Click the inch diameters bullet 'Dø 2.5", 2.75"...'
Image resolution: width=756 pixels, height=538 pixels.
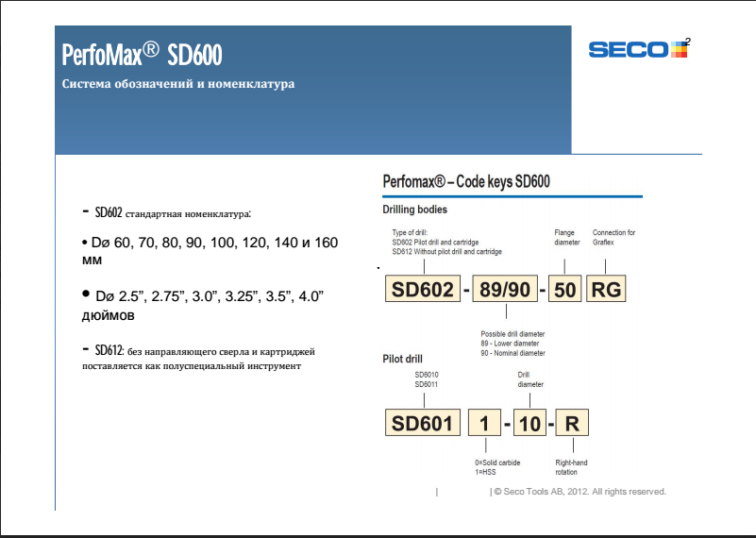point(203,305)
